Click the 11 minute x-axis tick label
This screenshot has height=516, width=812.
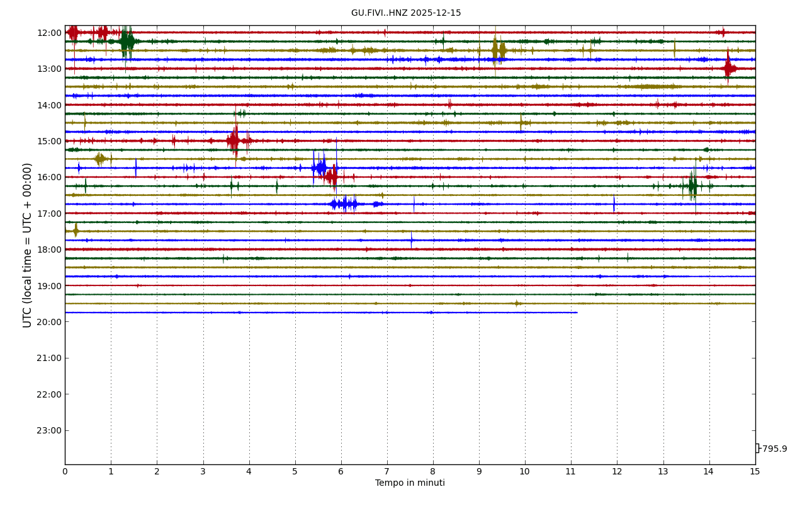[571, 471]
